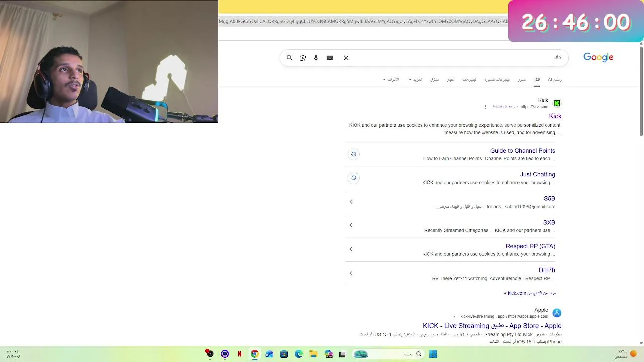Image resolution: width=644 pixels, height=362 pixels.
Task: Open the purple circle app on the taskbar
Action: tap(225, 354)
